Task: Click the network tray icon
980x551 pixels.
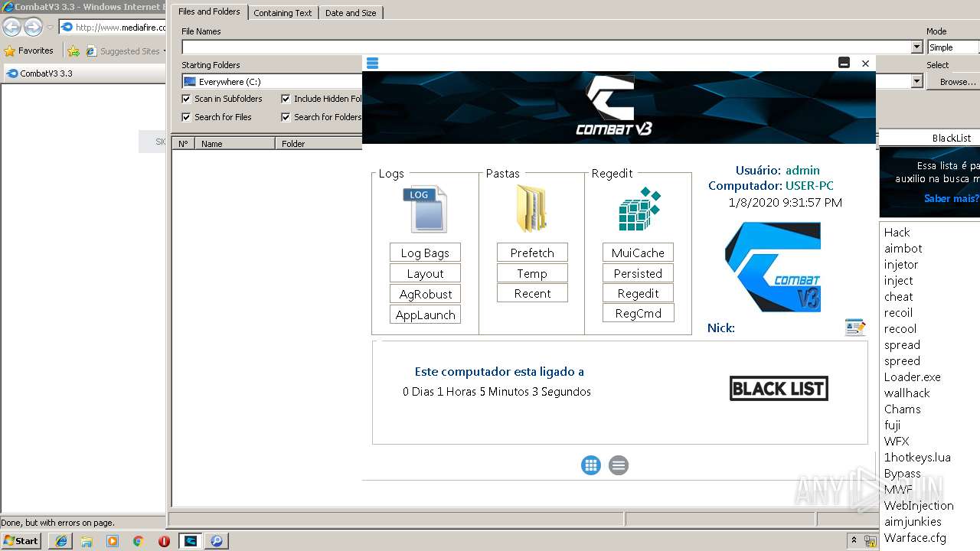Action: pyautogui.click(x=871, y=541)
